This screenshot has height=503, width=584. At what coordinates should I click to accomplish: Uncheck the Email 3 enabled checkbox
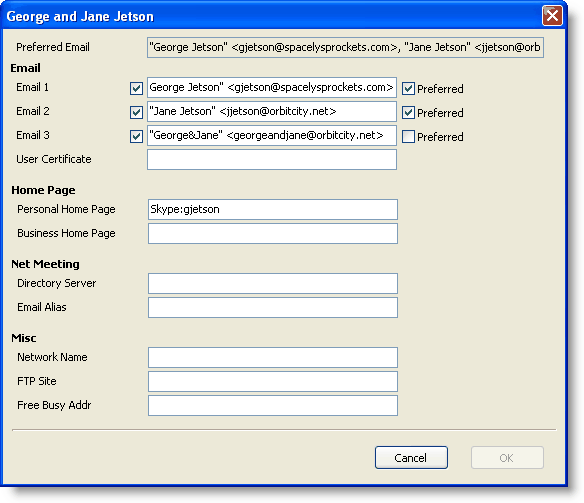click(x=136, y=137)
